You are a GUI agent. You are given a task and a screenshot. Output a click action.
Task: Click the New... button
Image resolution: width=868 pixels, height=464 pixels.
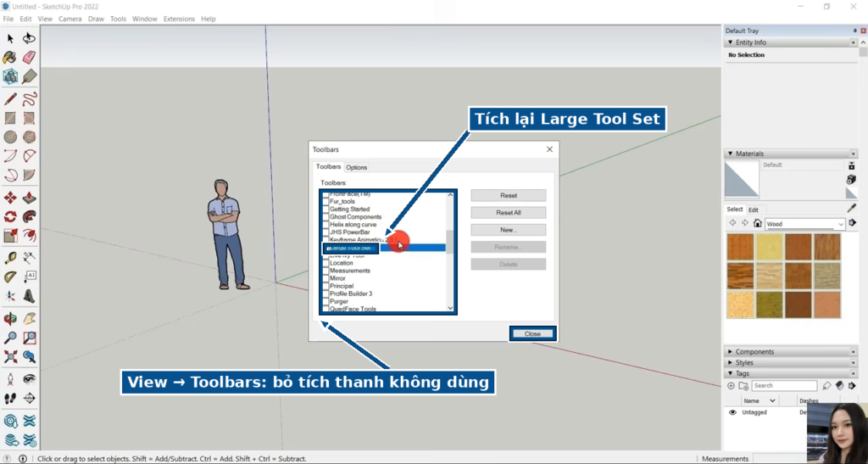509,230
